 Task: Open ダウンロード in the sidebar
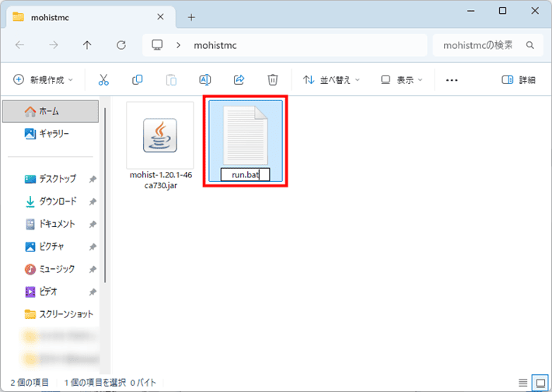pyautogui.click(x=51, y=201)
